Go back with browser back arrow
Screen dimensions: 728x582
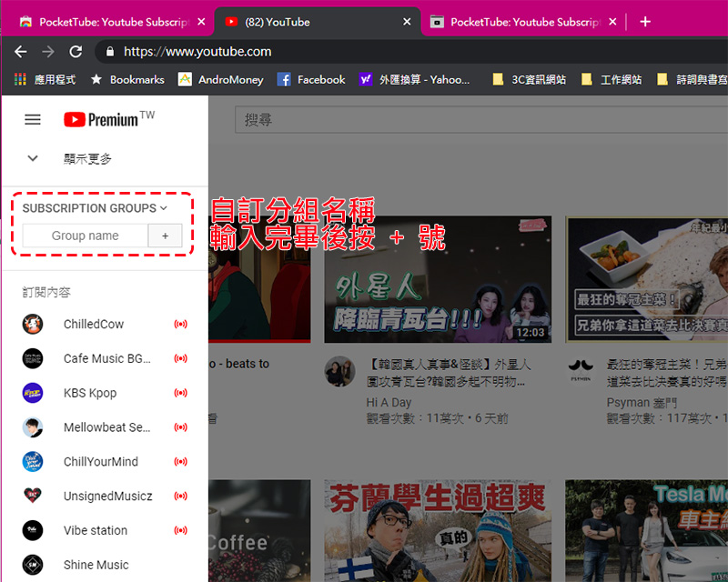[x=21, y=52]
